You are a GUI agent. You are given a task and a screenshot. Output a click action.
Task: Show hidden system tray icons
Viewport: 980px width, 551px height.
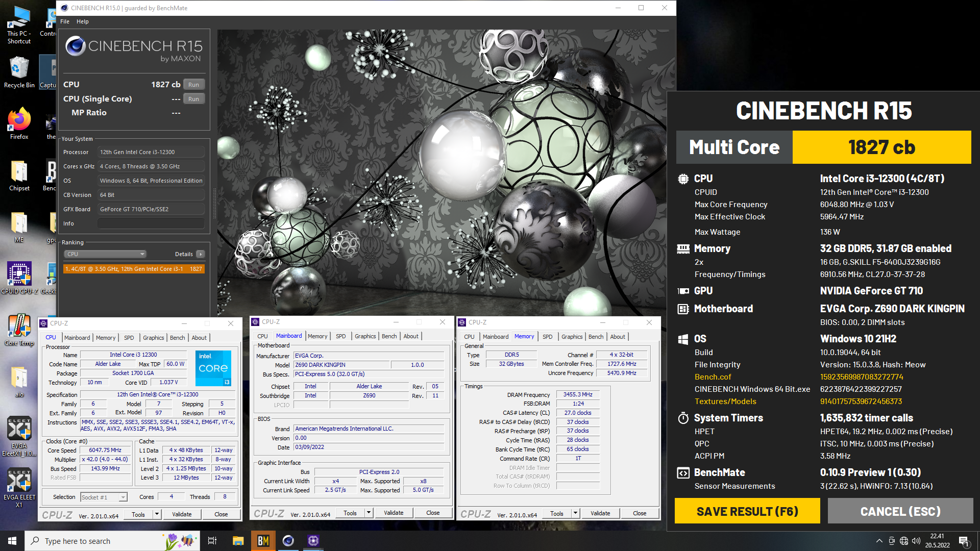pos(879,541)
